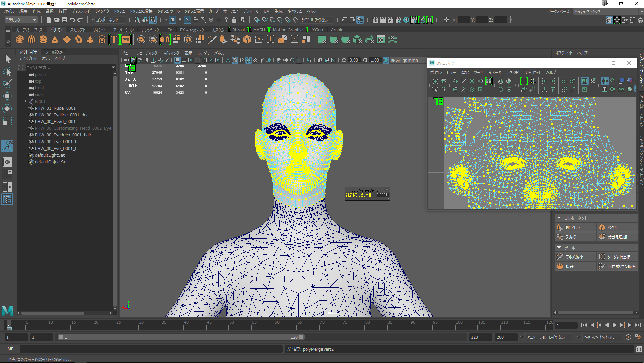Select the Rotate tool in toolbox
The image size is (644, 363).
[x=7, y=109]
